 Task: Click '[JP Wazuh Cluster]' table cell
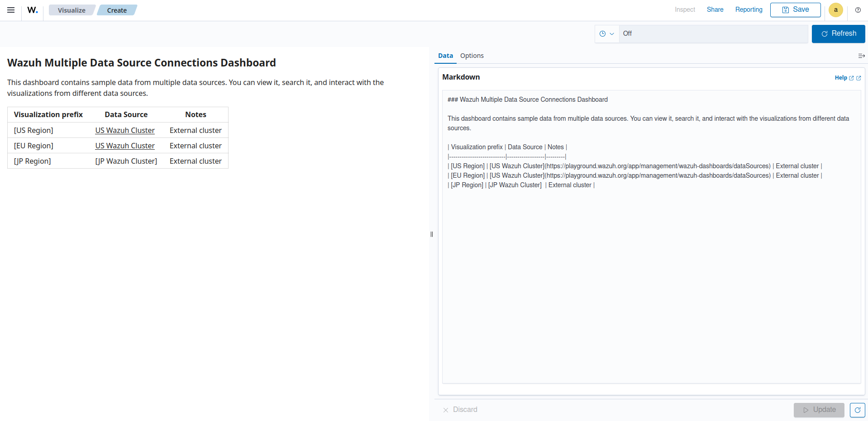[x=126, y=161]
